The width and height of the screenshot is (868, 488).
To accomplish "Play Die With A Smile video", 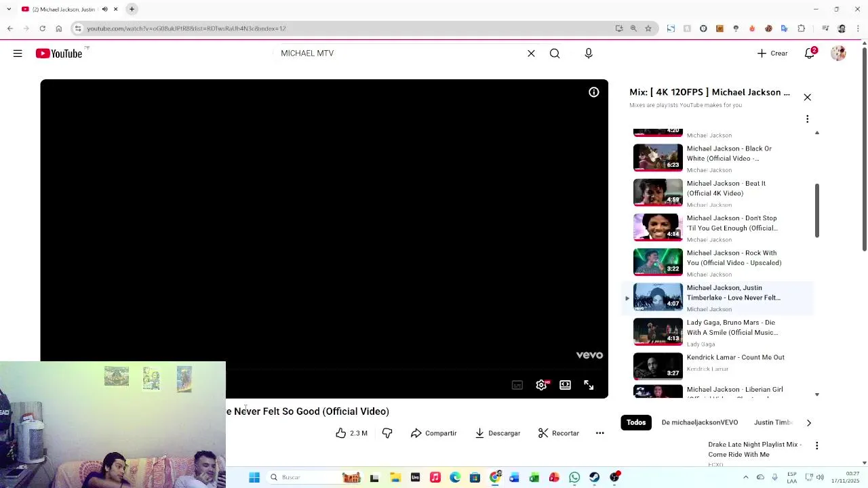I will 719,332.
